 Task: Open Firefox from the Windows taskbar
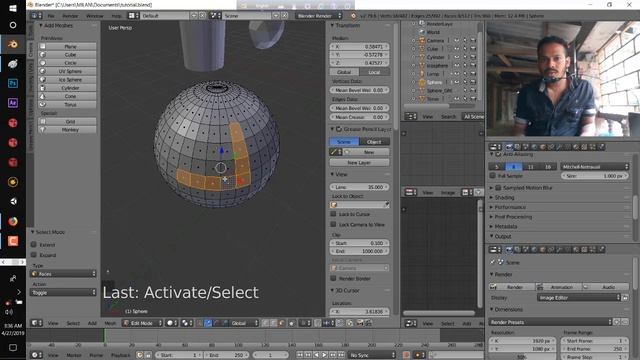coord(13,221)
